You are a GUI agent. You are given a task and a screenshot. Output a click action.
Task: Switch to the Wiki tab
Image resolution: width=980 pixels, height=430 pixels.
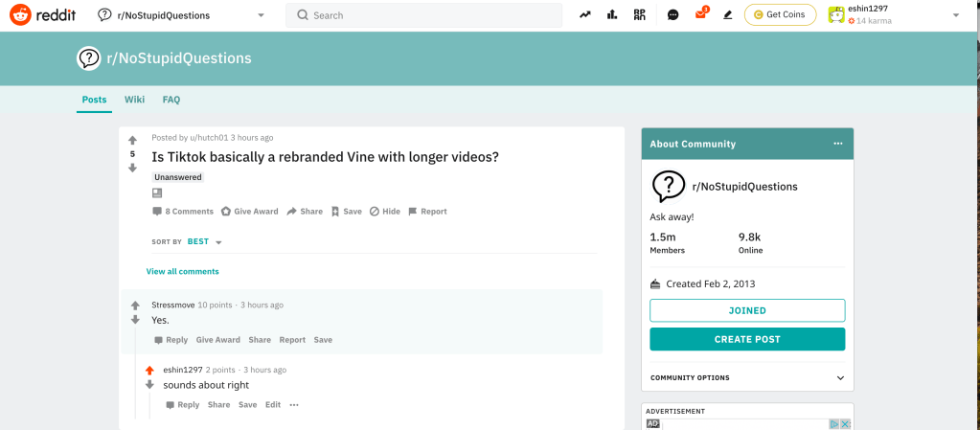(134, 100)
